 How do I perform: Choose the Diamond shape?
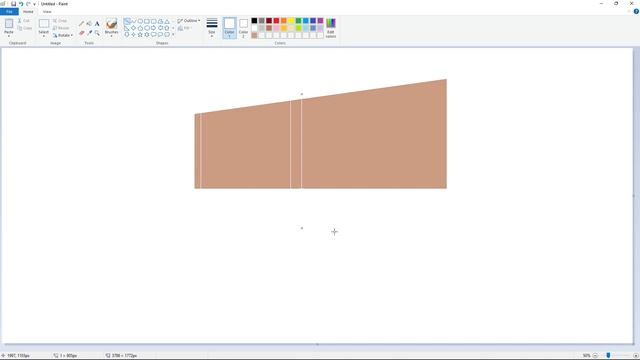(133, 28)
